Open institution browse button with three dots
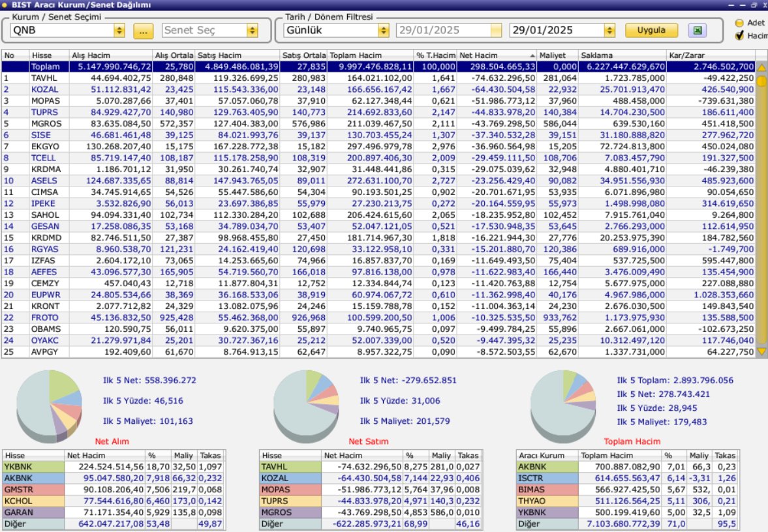This screenshot has height=532, width=768. pyautogui.click(x=143, y=31)
